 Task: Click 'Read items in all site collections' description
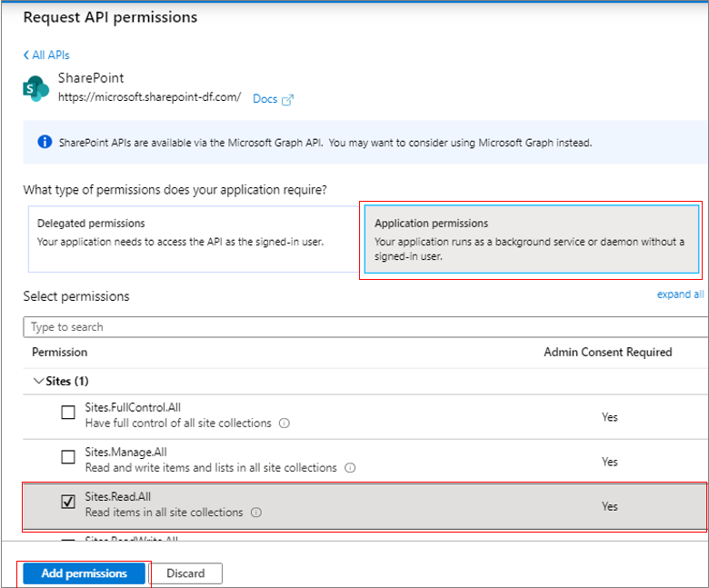(165, 513)
